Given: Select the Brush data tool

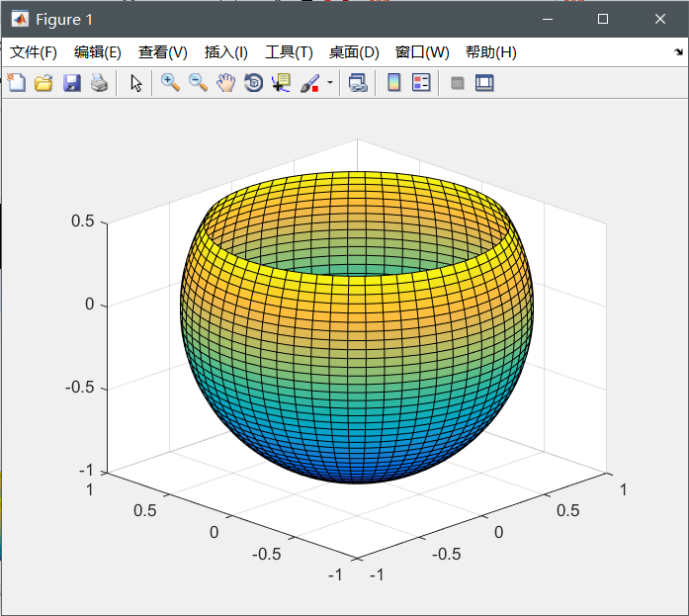Looking at the screenshot, I should tap(309, 83).
